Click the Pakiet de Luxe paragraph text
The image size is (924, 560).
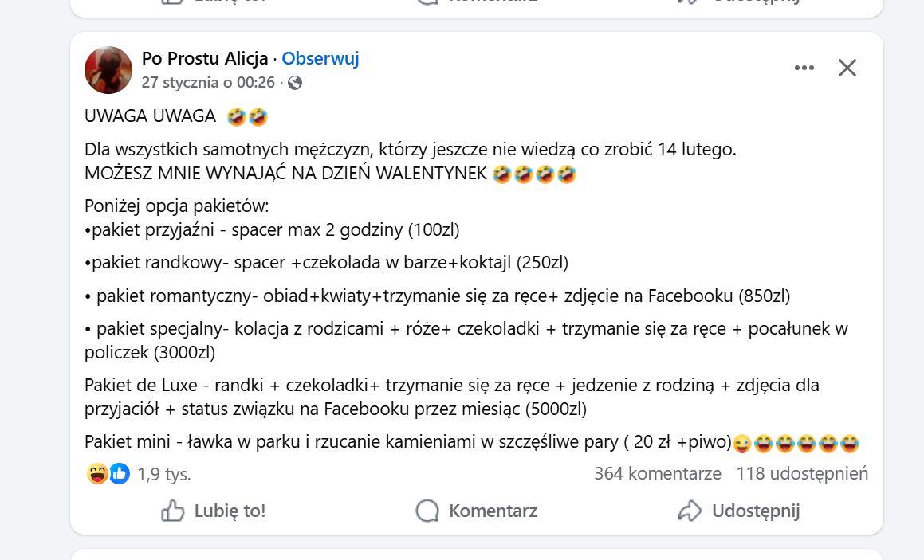click(x=451, y=397)
